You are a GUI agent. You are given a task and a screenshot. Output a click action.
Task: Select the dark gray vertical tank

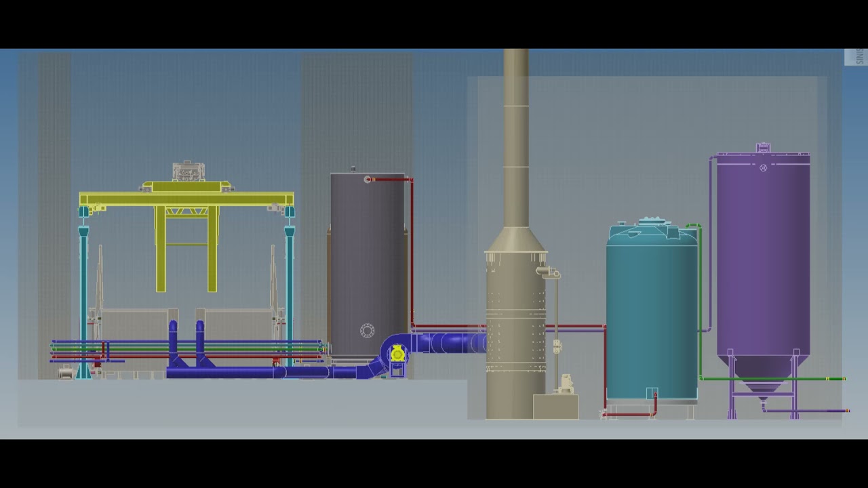368,264
